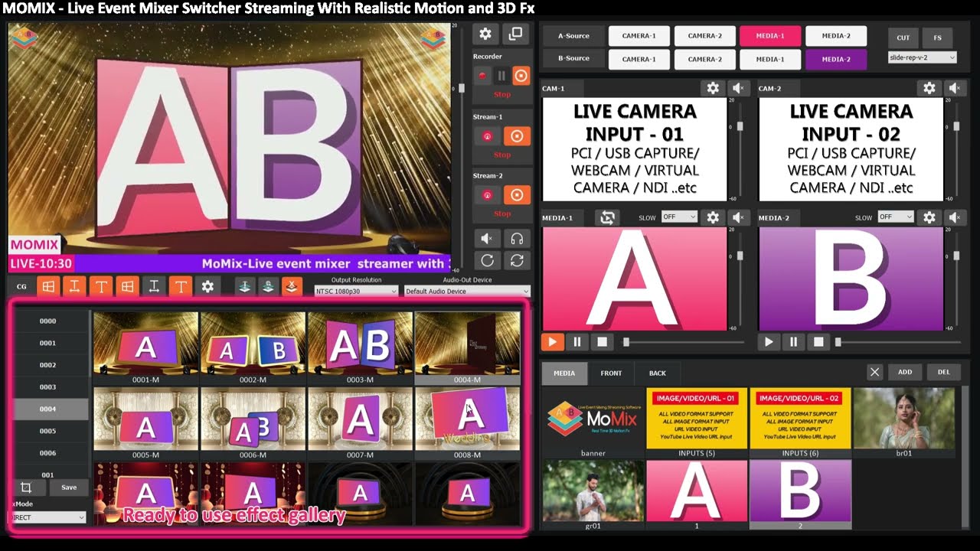980x551 pixels.
Task: Click the X icon beside ADD
Action: [x=875, y=373]
